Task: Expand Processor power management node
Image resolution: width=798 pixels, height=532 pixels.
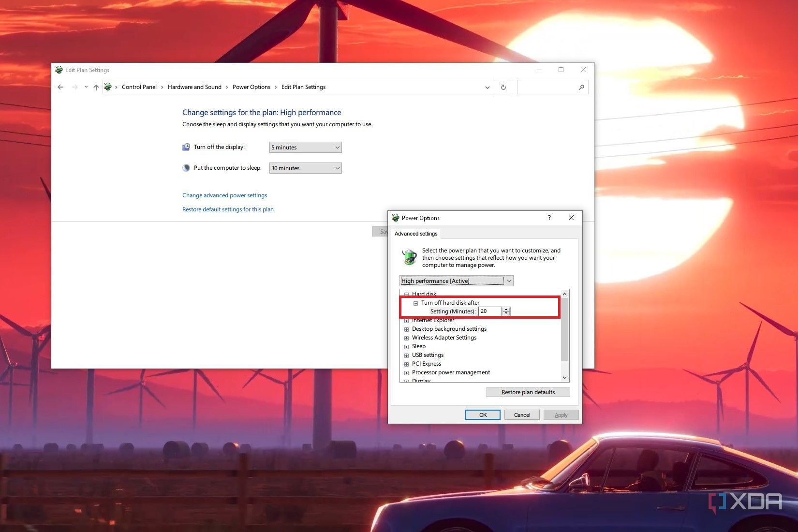Action: [x=406, y=373]
